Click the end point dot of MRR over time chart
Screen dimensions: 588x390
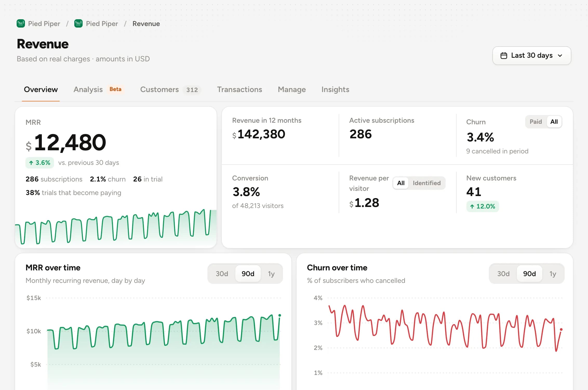click(x=280, y=315)
